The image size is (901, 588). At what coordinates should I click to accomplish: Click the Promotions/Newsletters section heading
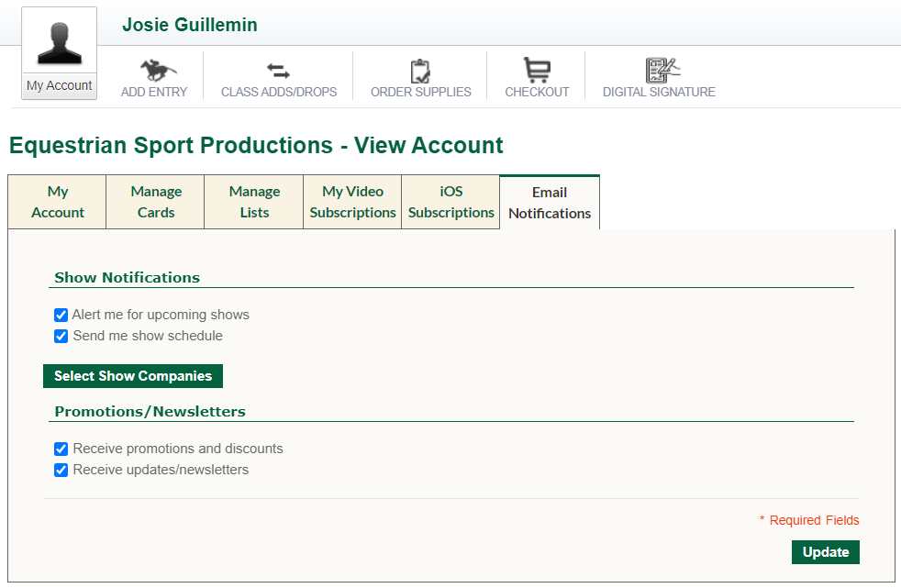(150, 412)
